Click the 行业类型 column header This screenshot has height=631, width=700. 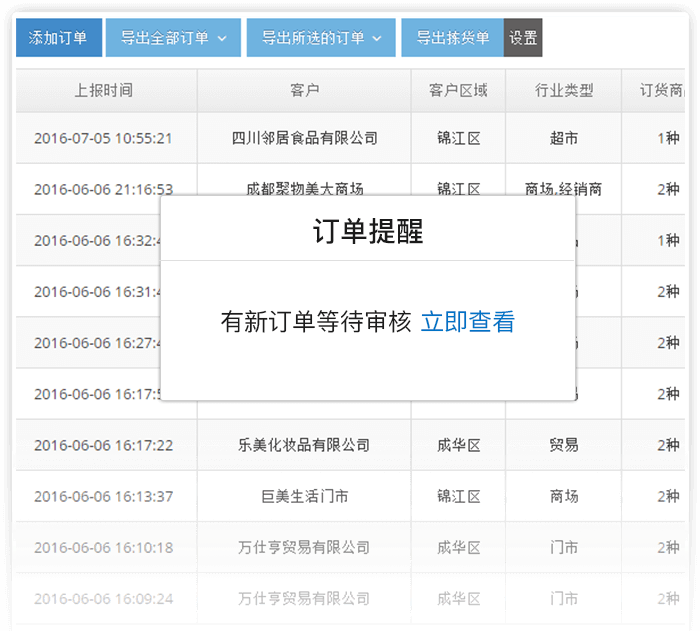tap(564, 90)
